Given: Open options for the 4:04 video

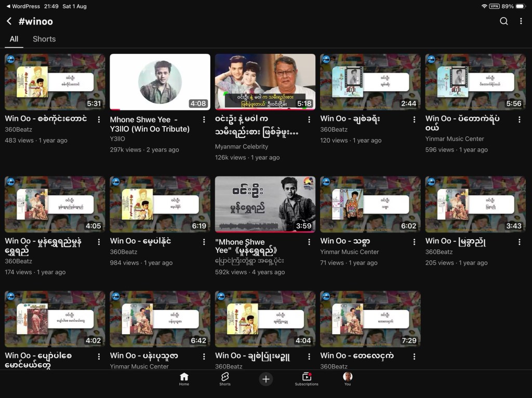Looking at the screenshot, I should [x=309, y=356].
